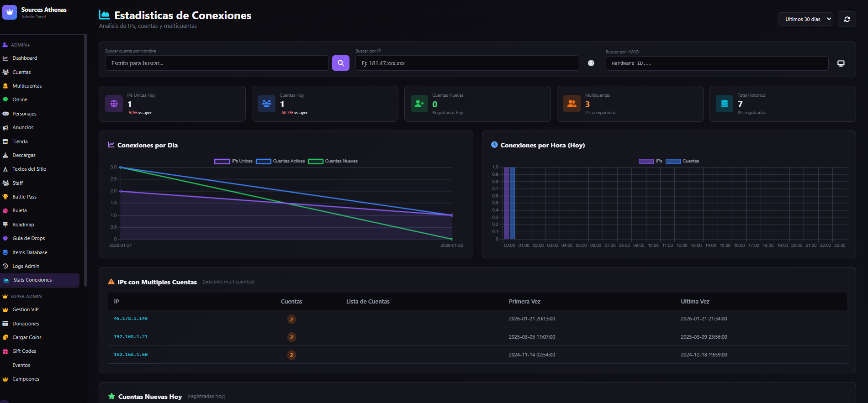Open Items Database in sidebar
The width and height of the screenshot is (868, 403).
30,252
